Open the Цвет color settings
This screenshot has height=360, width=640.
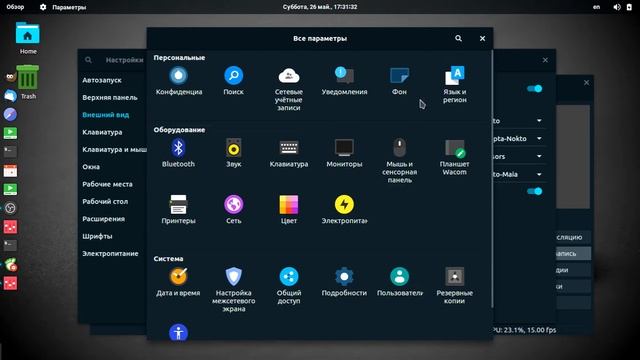click(x=289, y=209)
